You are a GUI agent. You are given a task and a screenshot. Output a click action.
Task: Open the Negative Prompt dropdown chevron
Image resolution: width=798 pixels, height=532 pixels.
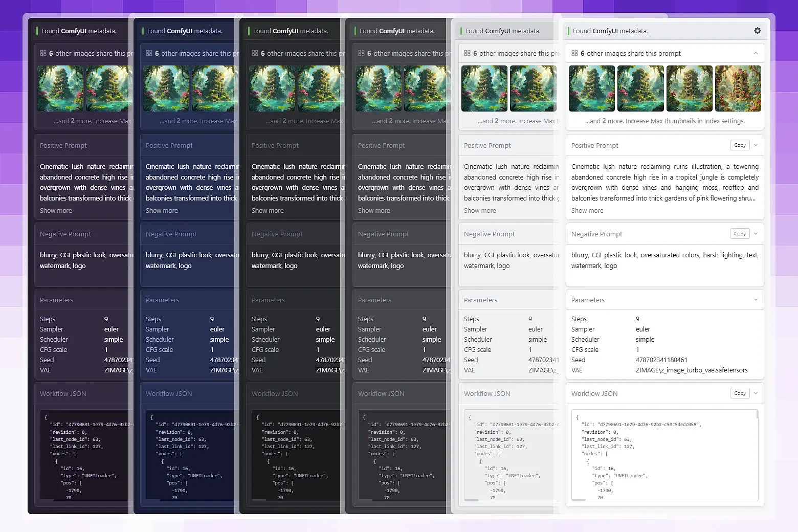tap(756, 234)
